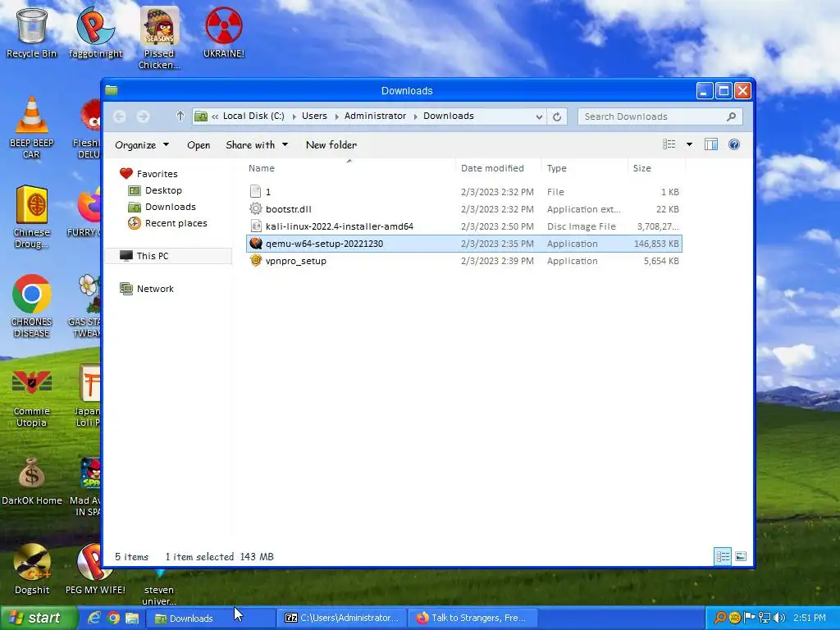Open the DarkOK Home desktop icon
This screenshot has width=840, height=630.
click(x=32, y=481)
